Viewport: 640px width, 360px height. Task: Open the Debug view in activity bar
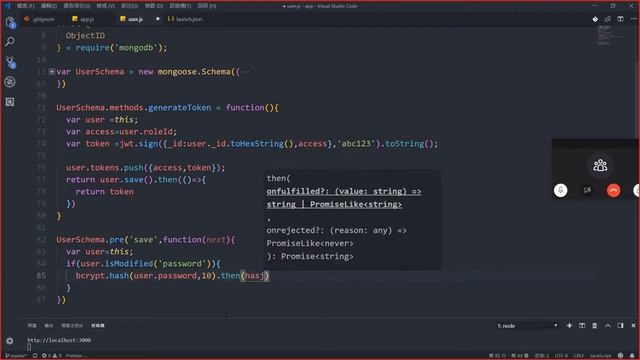click(x=10, y=82)
